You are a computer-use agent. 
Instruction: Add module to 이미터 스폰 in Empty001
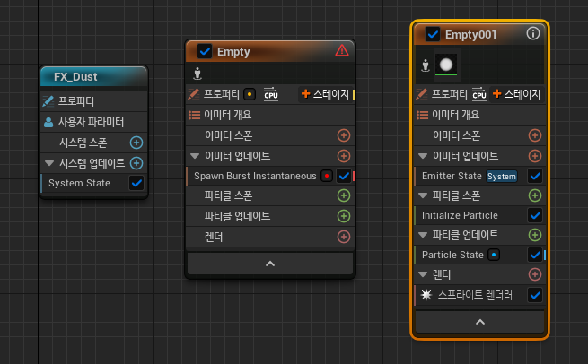tap(535, 135)
